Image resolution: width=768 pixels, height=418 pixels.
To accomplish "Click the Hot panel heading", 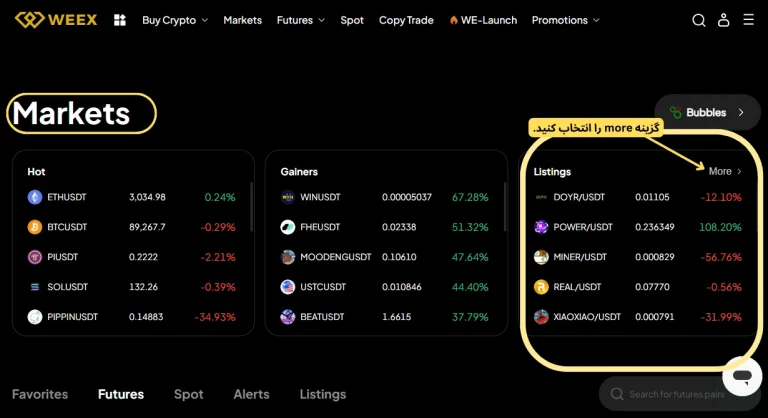I will click(36, 172).
